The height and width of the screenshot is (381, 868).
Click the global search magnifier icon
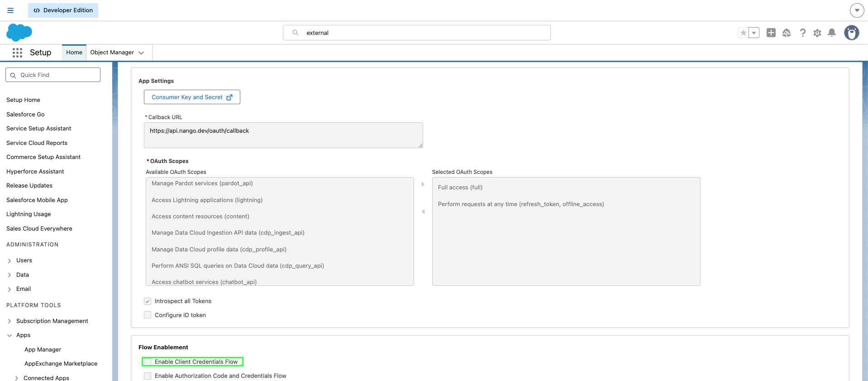point(296,33)
